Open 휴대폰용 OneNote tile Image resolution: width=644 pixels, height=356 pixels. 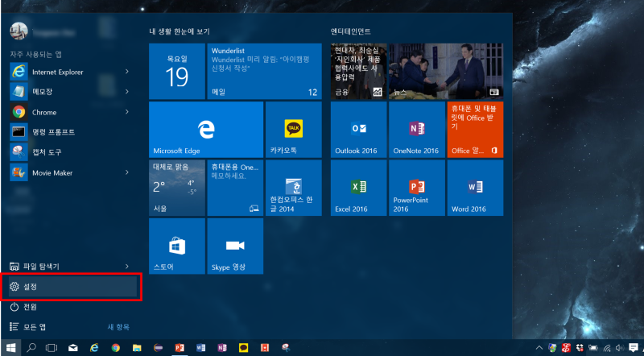point(235,188)
